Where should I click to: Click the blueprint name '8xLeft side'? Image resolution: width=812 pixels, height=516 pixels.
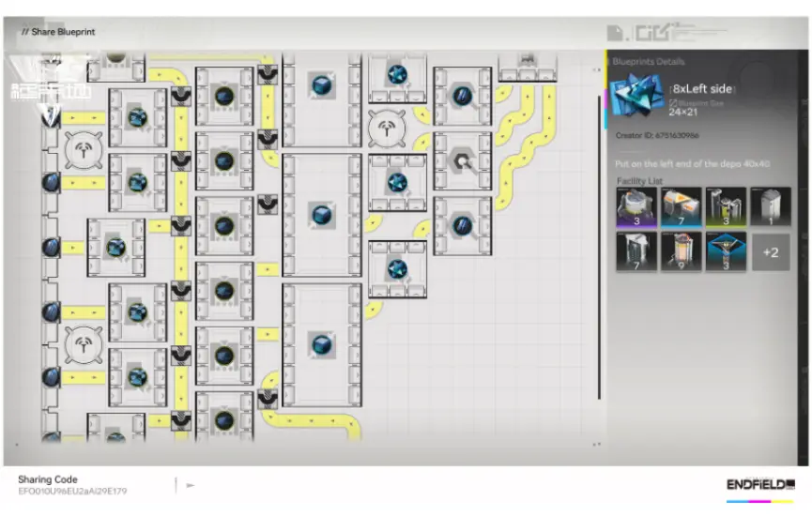(702, 88)
